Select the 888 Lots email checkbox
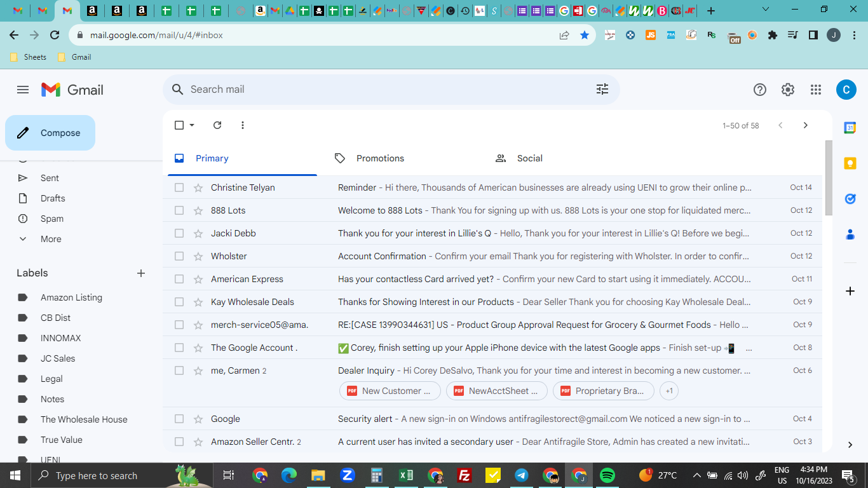 point(179,210)
